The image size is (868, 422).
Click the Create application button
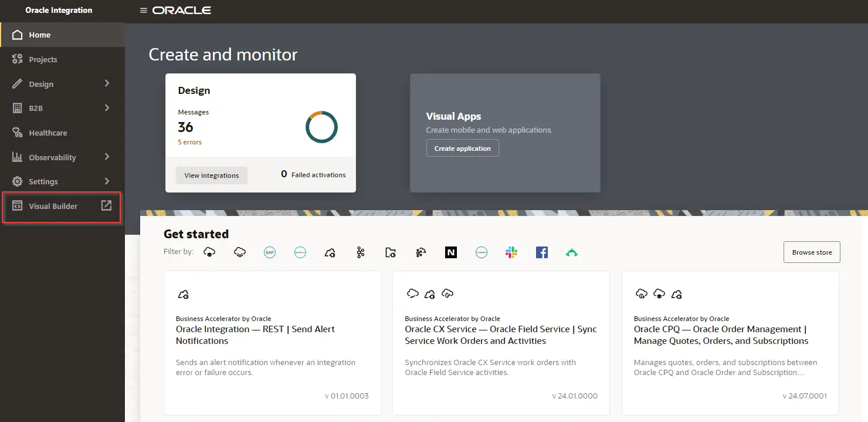point(462,148)
